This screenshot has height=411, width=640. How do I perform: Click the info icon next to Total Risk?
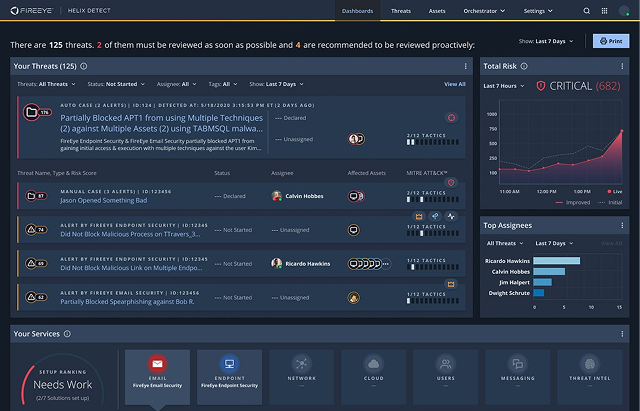(x=524, y=66)
